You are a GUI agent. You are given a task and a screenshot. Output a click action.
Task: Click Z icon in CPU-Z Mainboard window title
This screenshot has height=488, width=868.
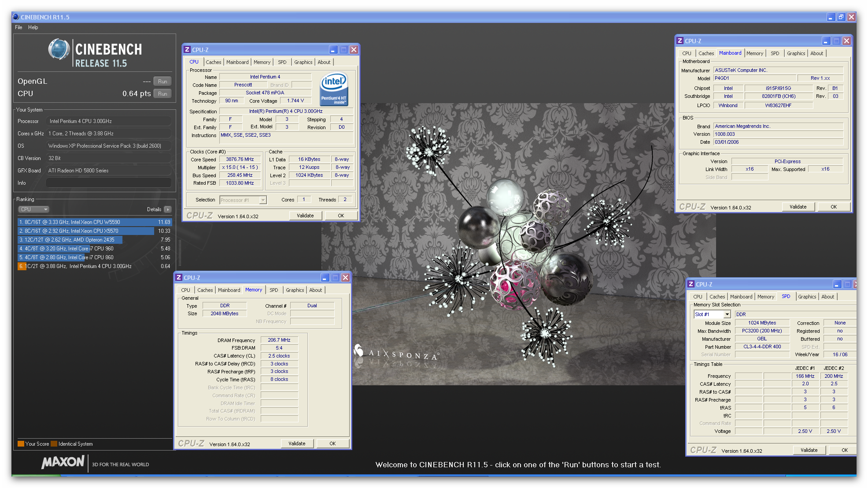point(680,41)
